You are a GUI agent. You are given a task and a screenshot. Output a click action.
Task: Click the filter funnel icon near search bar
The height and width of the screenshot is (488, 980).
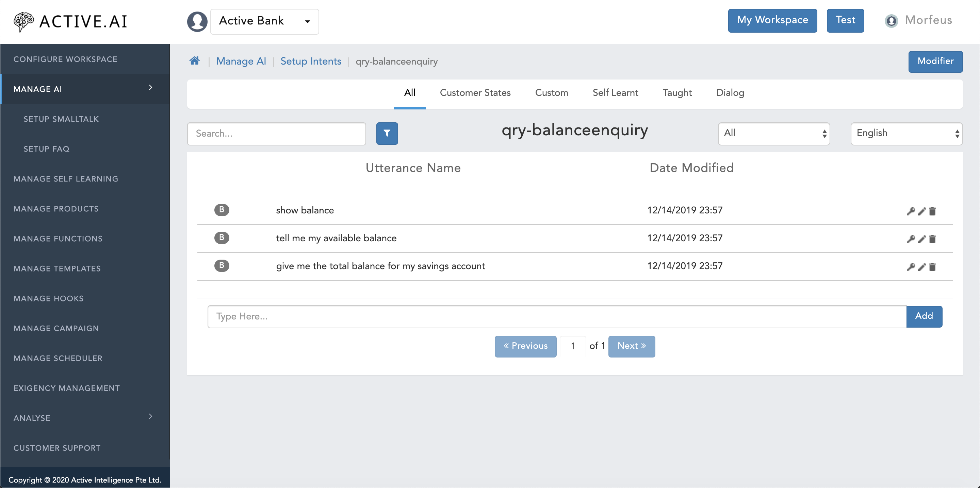388,133
